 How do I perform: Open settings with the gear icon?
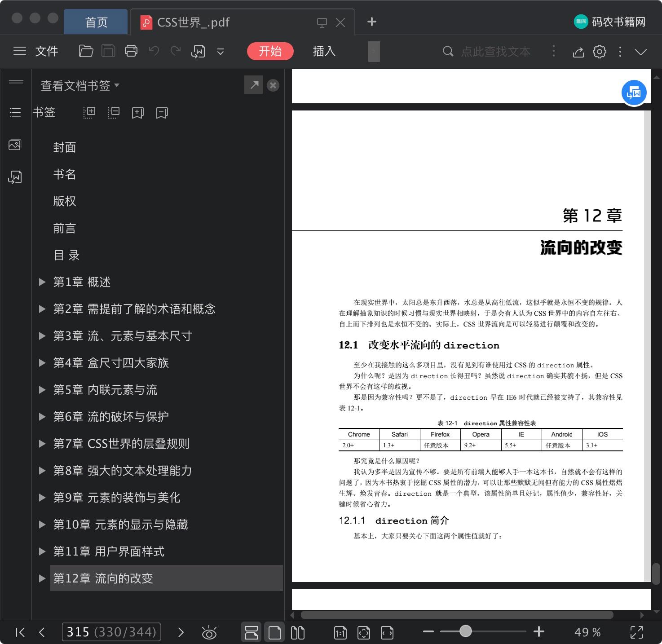pos(599,52)
